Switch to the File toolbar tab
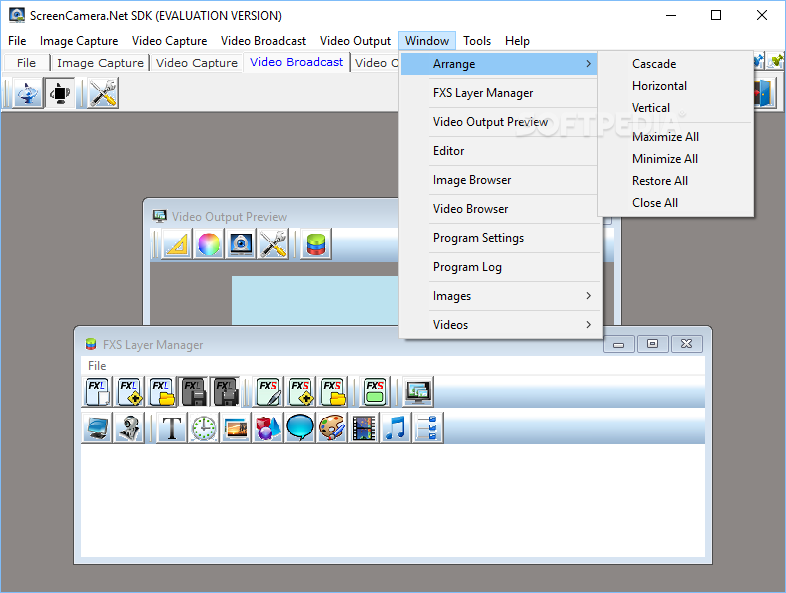786x593 pixels. (x=27, y=63)
